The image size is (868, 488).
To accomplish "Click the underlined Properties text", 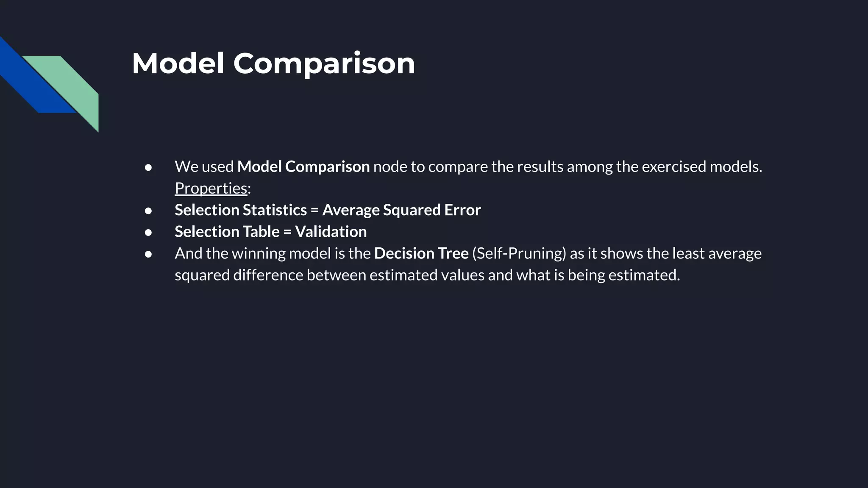I will (x=211, y=188).
